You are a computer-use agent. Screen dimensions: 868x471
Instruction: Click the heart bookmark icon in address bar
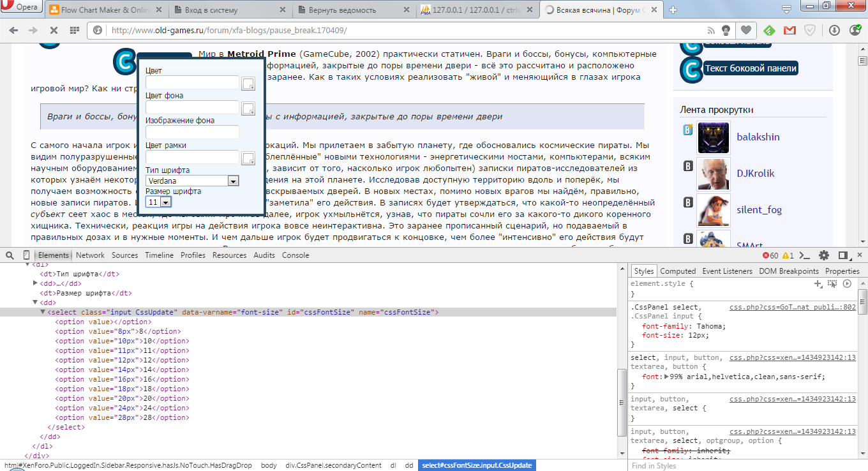744,30
